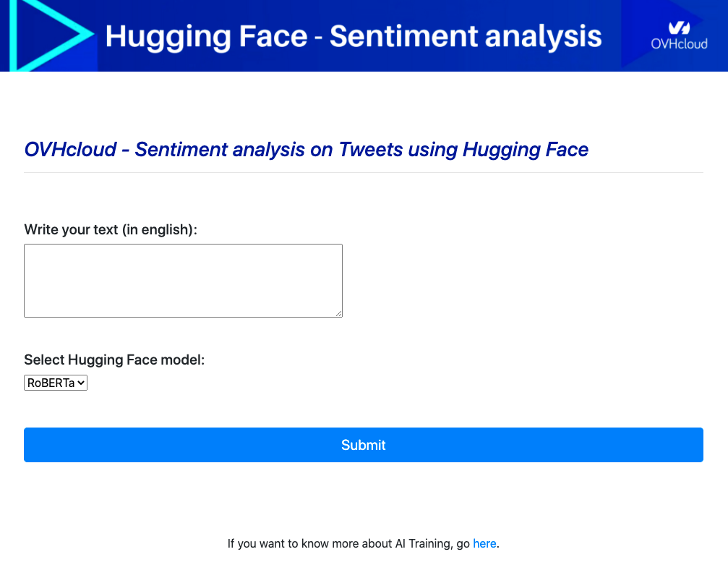Click the header title Hugging Face - Sentiment analysis
Screen dimensions: 728x578
pyautogui.click(x=352, y=35)
